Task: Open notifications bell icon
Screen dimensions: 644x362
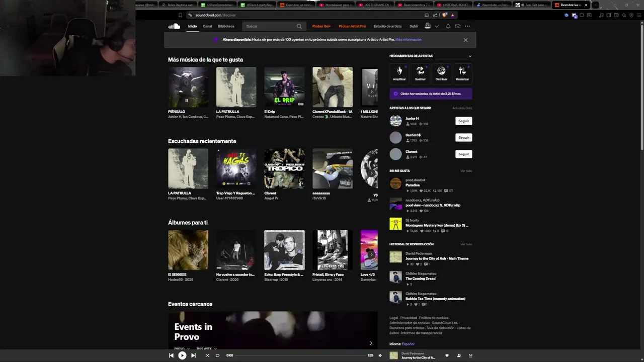Action: click(448, 26)
